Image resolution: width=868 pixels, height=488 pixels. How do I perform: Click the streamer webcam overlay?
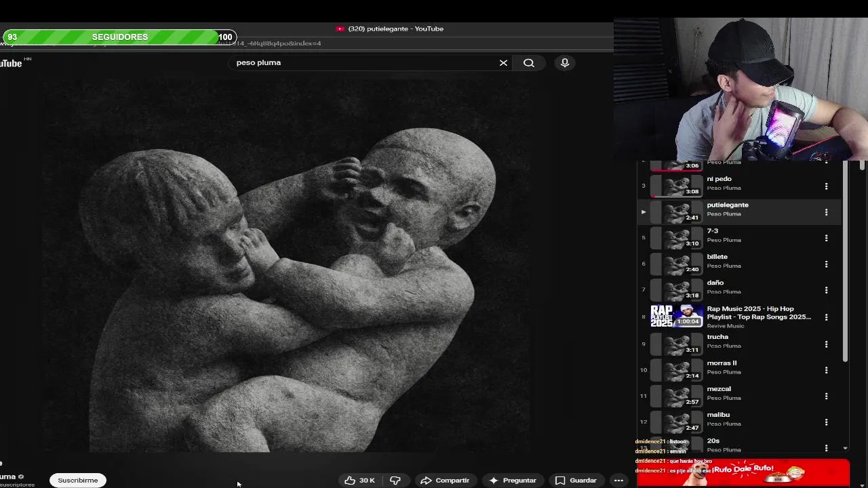(741, 89)
